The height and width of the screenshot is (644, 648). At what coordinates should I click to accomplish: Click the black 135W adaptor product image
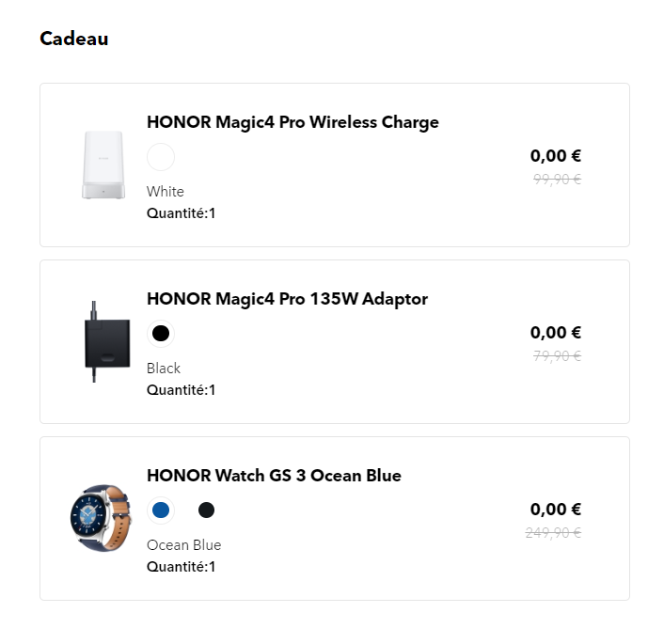(x=103, y=341)
